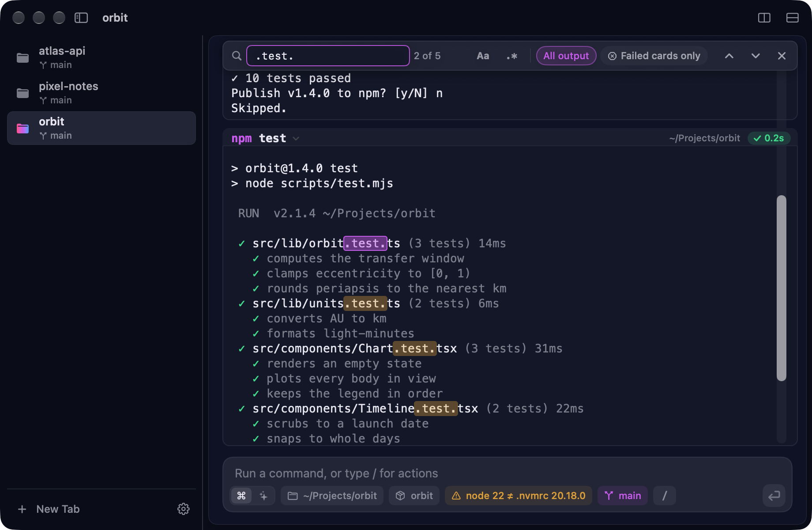Click the src/lib/orbit.test.ts result line
Image resolution: width=812 pixels, height=530 pixels.
tap(372, 243)
